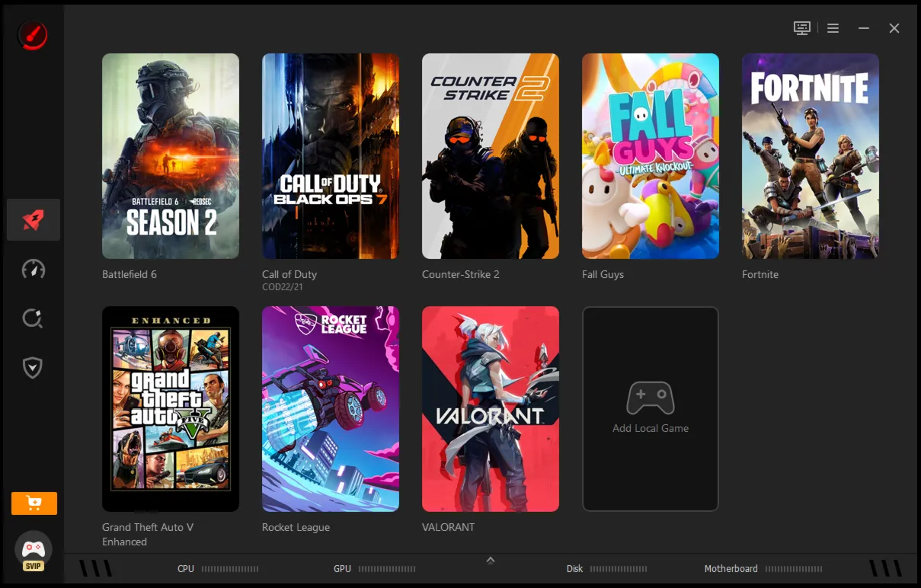This screenshot has height=588, width=921.
Task: Click the monitor display icon in title bar
Action: click(801, 28)
